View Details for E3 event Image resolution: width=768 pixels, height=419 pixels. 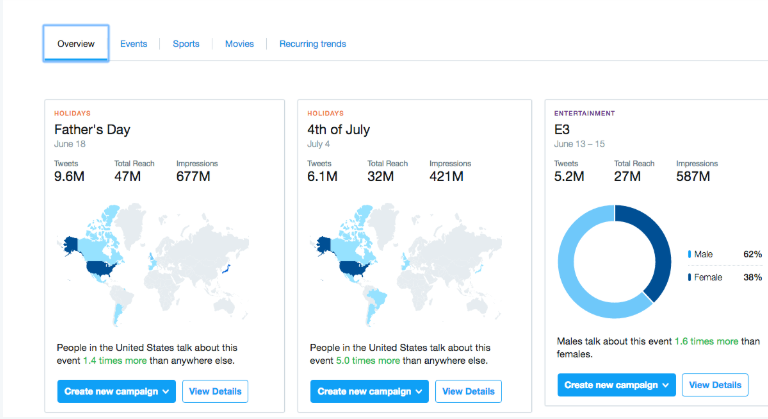(x=716, y=384)
